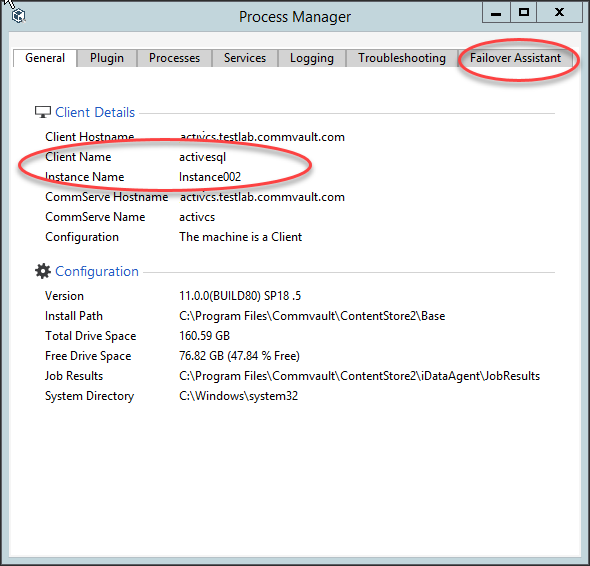Click the Install Path value ending in Base

[312, 316]
